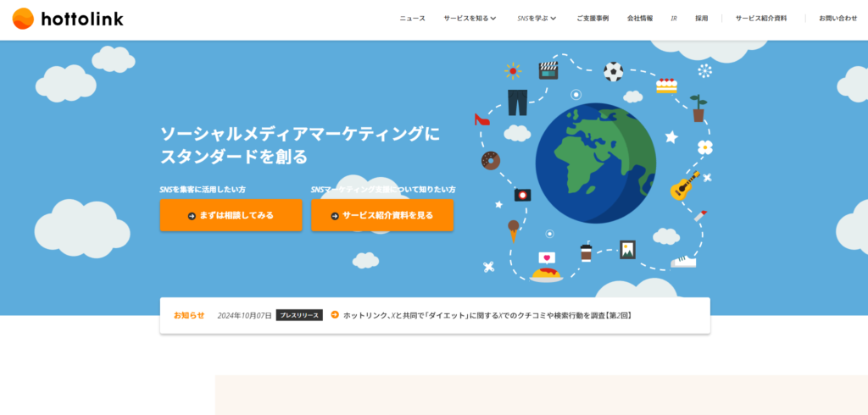
Task: Click the omelette rice plate icon
Action: point(546,275)
